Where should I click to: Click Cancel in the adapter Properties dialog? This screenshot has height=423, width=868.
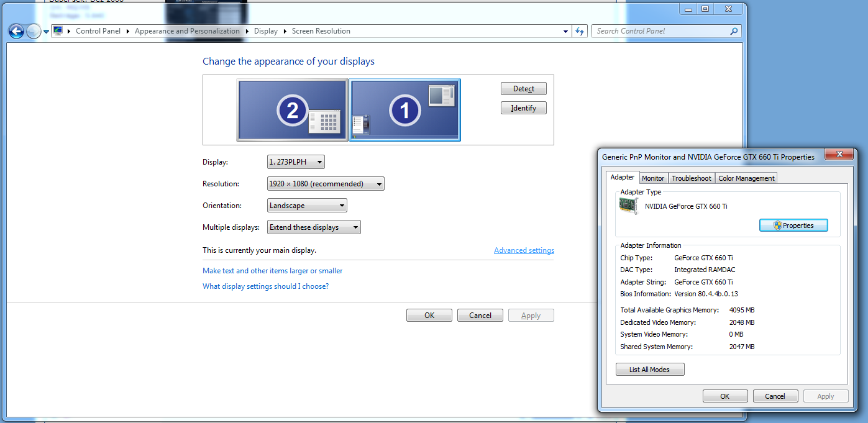(775, 396)
